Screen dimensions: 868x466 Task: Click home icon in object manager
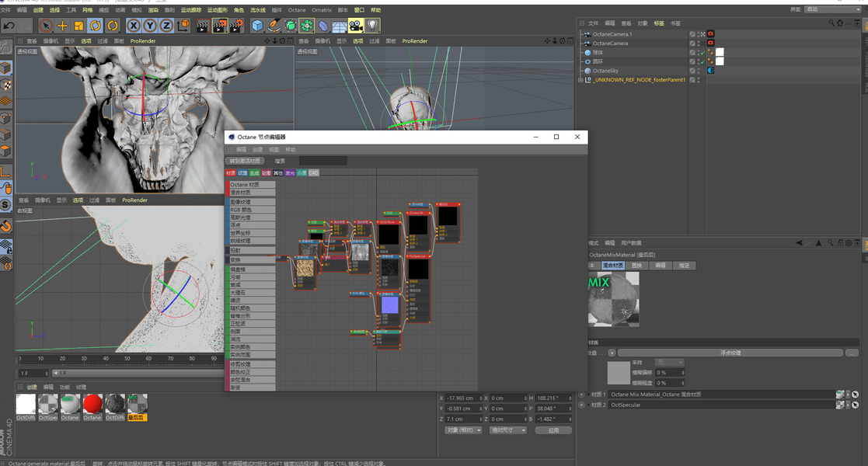click(x=840, y=23)
